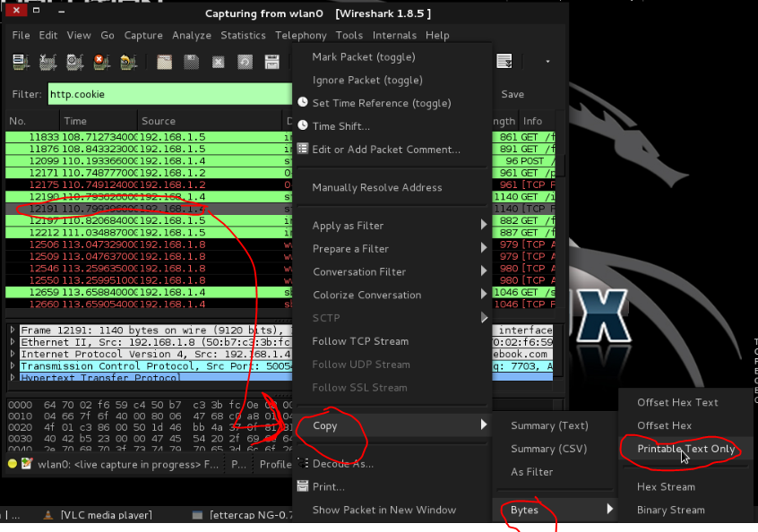Sort by the No. column header
Screen dimensions: 758x532
click(32, 121)
